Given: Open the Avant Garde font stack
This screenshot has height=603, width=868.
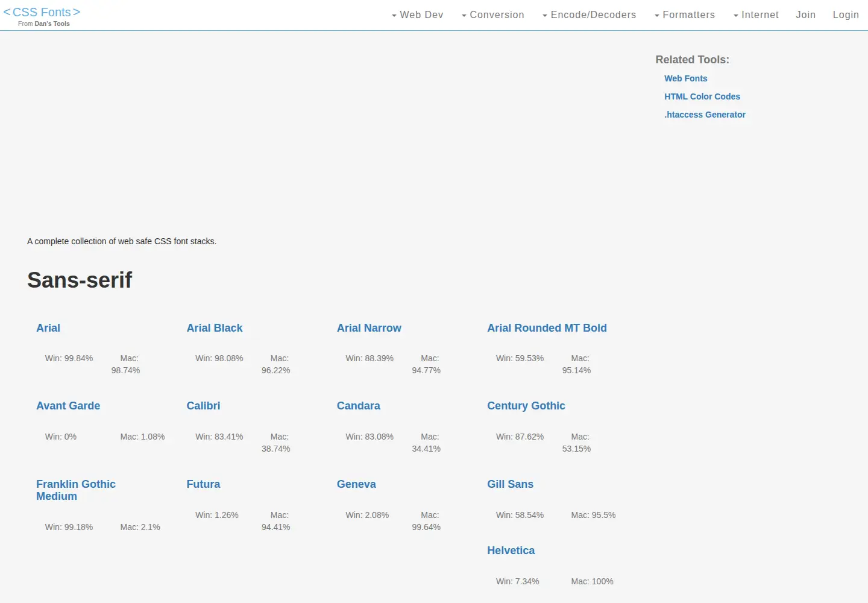Looking at the screenshot, I should [68, 406].
